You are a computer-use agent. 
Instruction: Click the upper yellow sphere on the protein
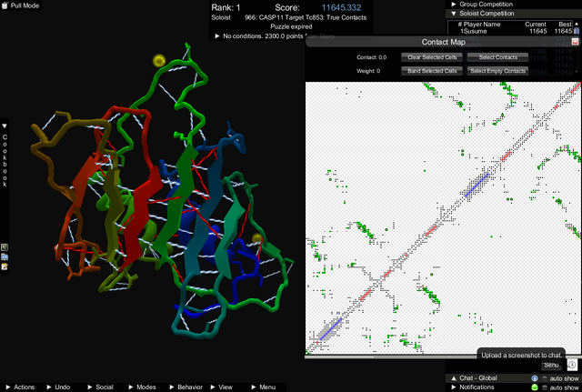coord(159,60)
